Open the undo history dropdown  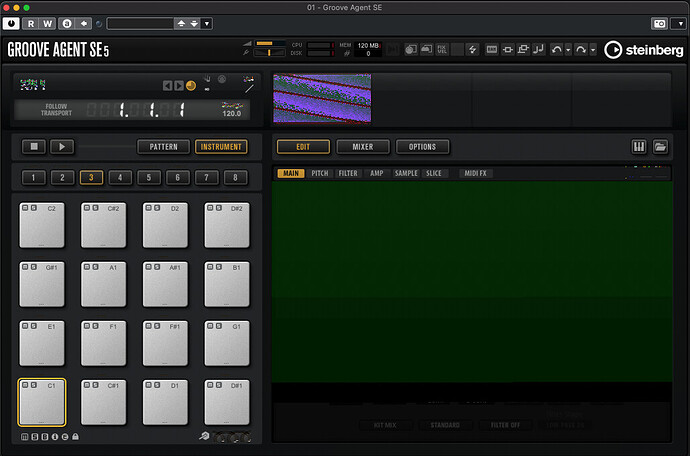coord(568,50)
